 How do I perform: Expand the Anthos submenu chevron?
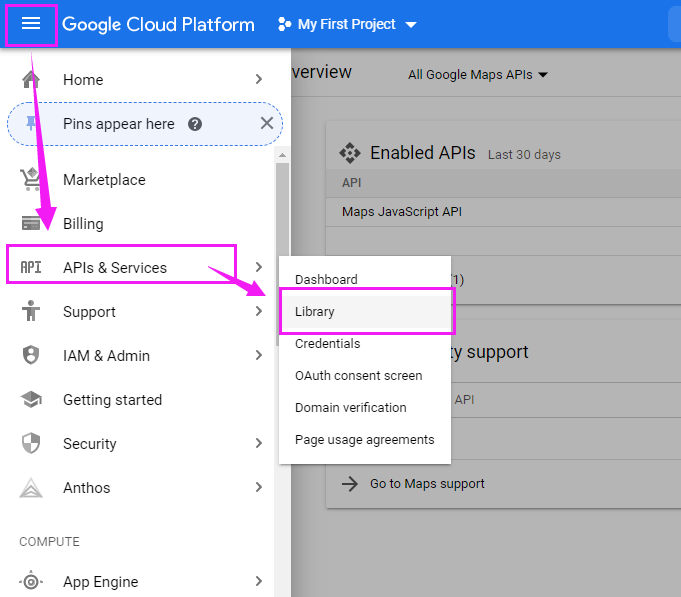pos(259,487)
